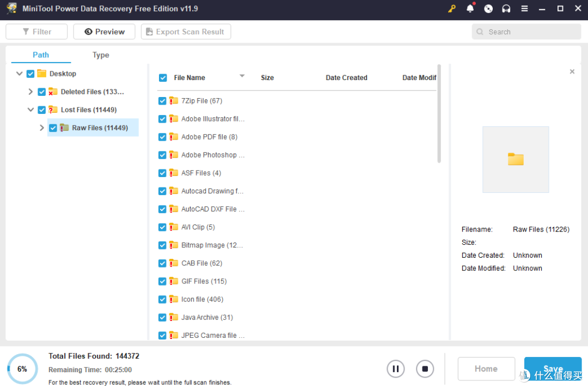Screen dimensions: 588x388
Task: Select the GIF Files (115) row
Action: coord(297,281)
